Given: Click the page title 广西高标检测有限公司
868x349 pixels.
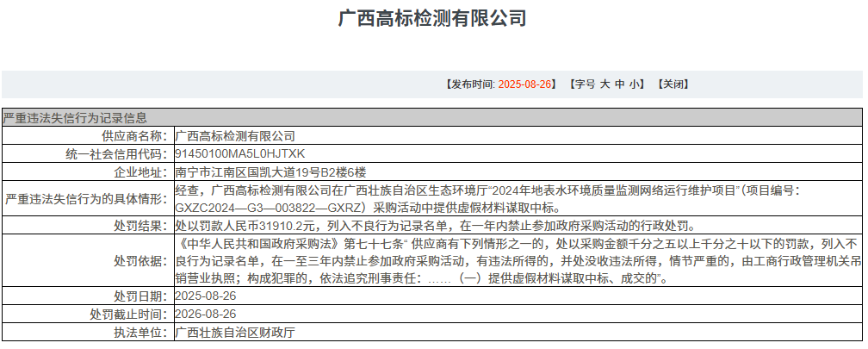Looking at the screenshot, I should [433, 19].
